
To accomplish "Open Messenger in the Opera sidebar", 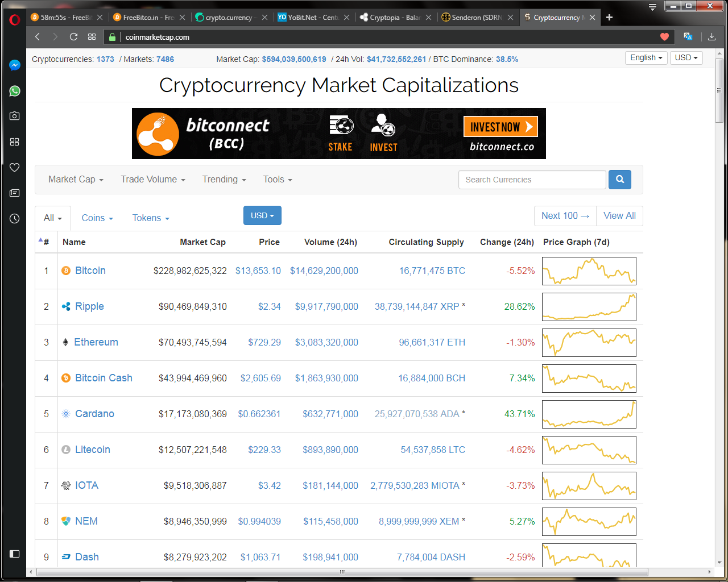I will [15, 65].
